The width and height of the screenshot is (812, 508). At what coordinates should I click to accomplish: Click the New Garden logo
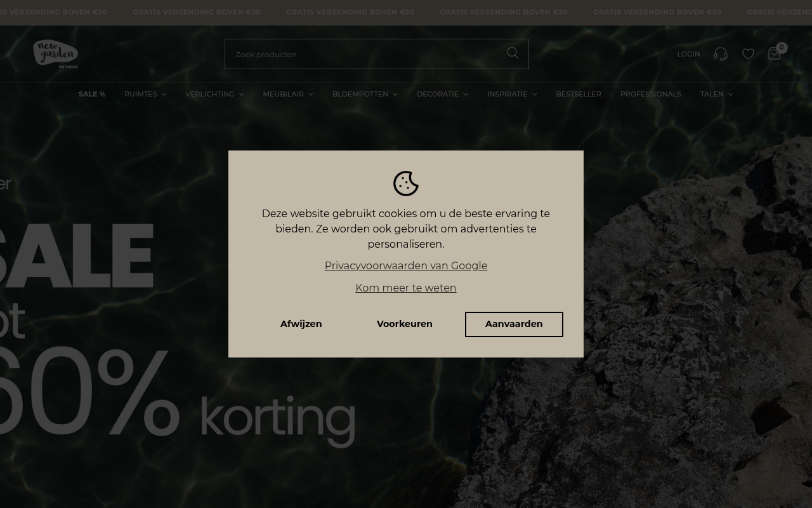(x=56, y=54)
